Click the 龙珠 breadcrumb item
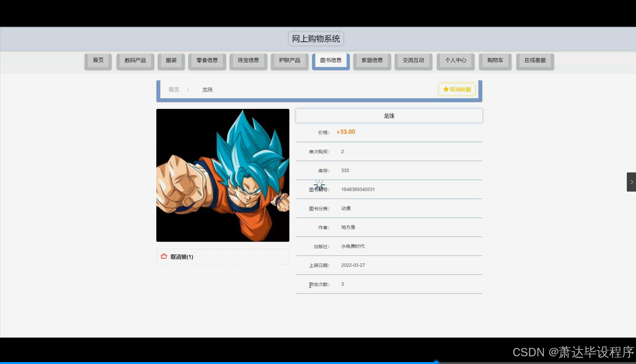The height and width of the screenshot is (364, 636). click(x=208, y=90)
